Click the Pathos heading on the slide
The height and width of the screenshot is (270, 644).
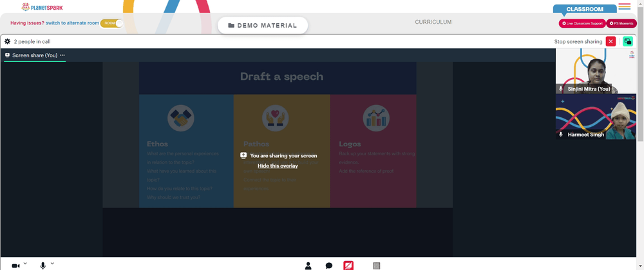pyautogui.click(x=256, y=144)
